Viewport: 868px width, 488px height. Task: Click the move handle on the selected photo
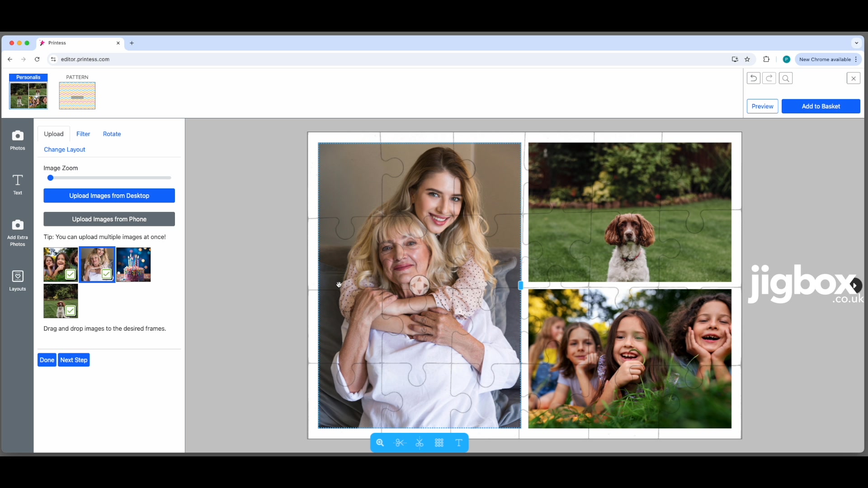point(420,286)
